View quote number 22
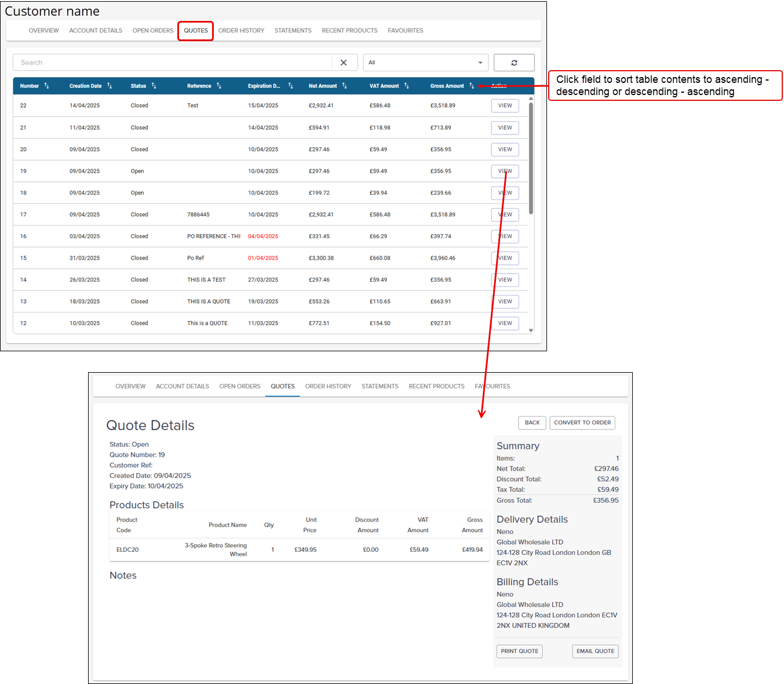The height and width of the screenshot is (684, 784). (505, 105)
